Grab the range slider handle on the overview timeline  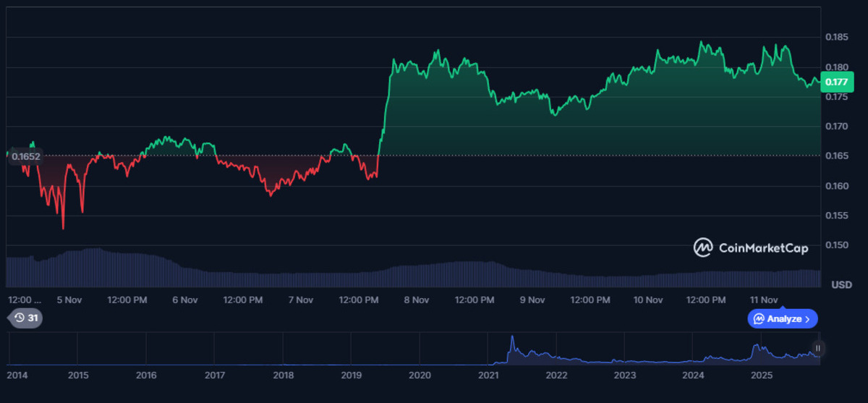pyautogui.click(x=818, y=349)
